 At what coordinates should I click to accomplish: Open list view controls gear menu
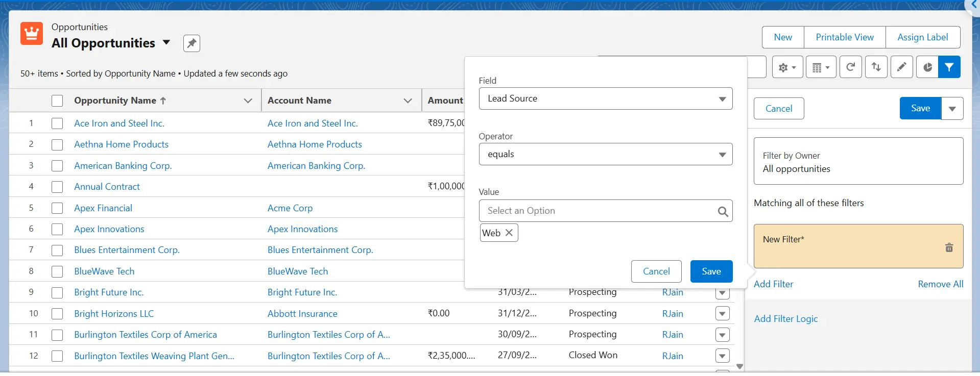click(787, 67)
